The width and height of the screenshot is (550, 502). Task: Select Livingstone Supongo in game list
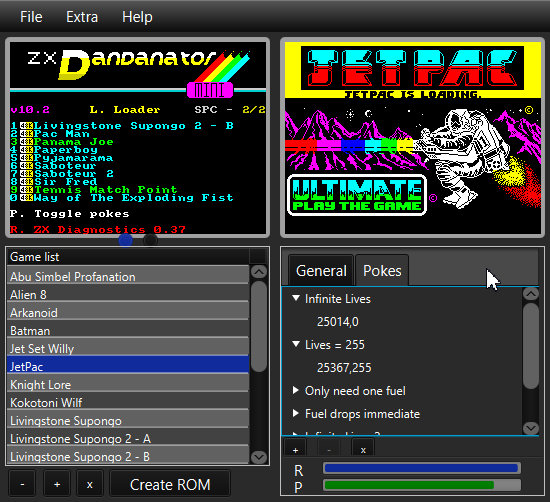click(128, 420)
